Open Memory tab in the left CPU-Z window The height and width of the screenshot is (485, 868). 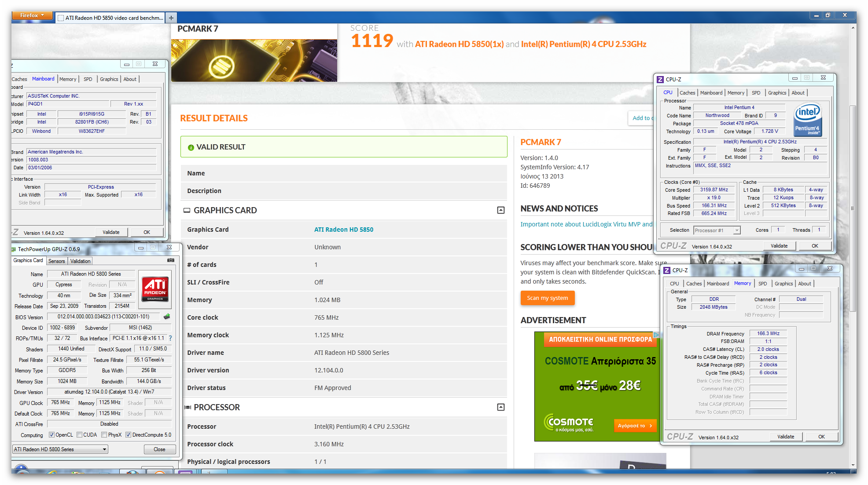click(x=68, y=79)
